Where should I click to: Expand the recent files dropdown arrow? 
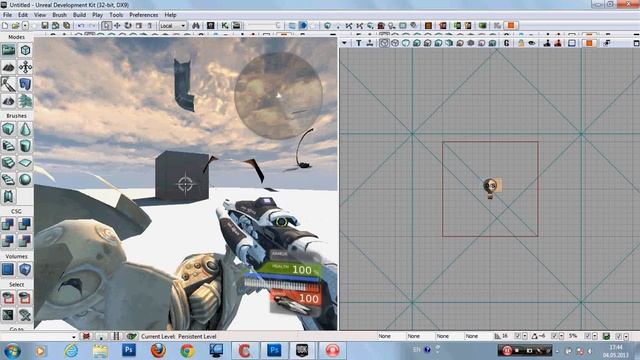[25, 26]
